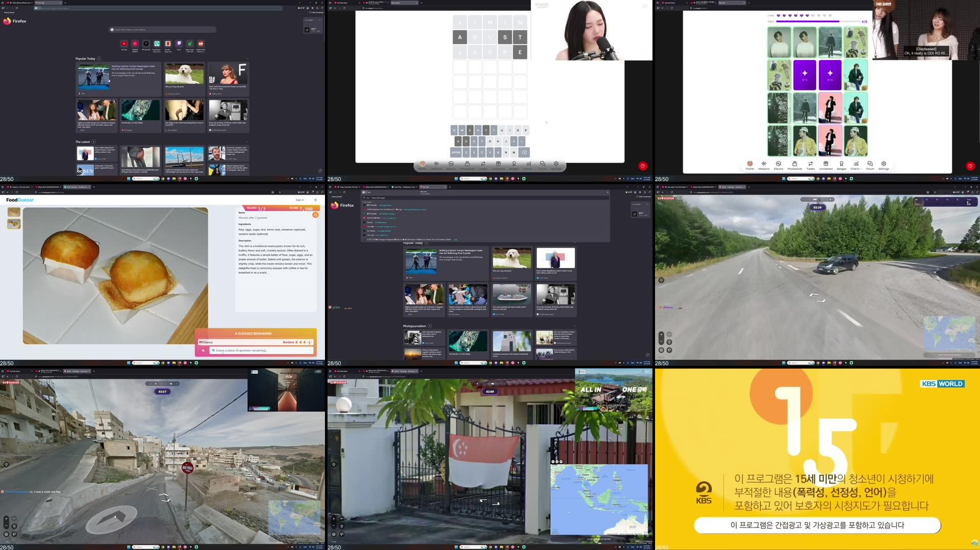Click the forward arrow on hillside town road
The height and width of the screenshot is (550, 980).
pos(163,495)
